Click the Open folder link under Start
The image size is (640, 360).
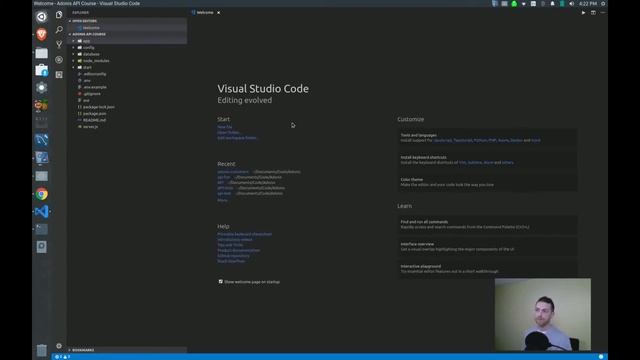tap(229, 132)
